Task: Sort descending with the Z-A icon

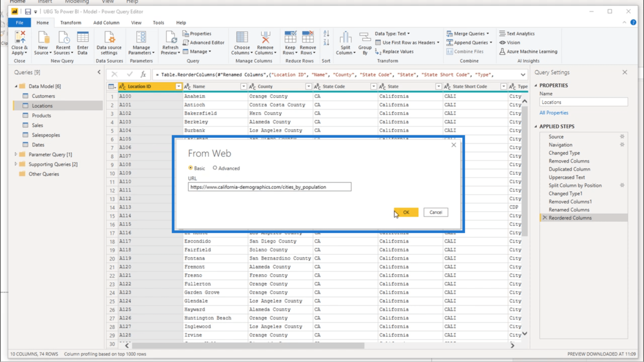Action: tap(326, 43)
